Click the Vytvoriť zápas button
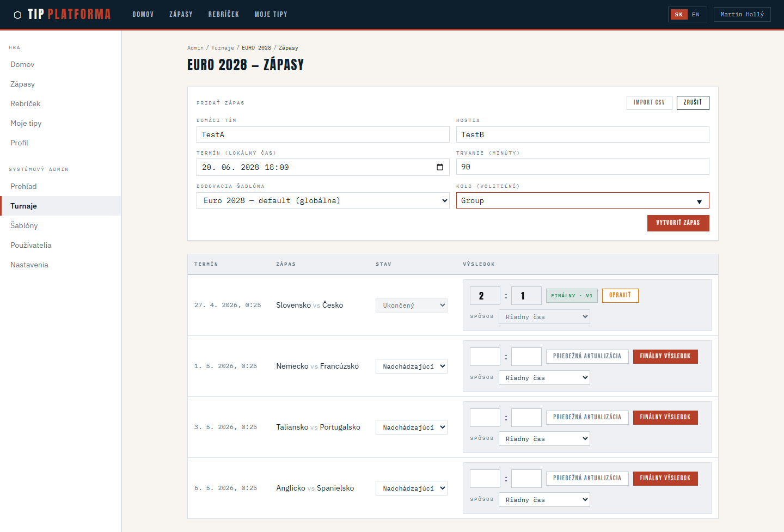The width and height of the screenshot is (784, 532). point(678,223)
